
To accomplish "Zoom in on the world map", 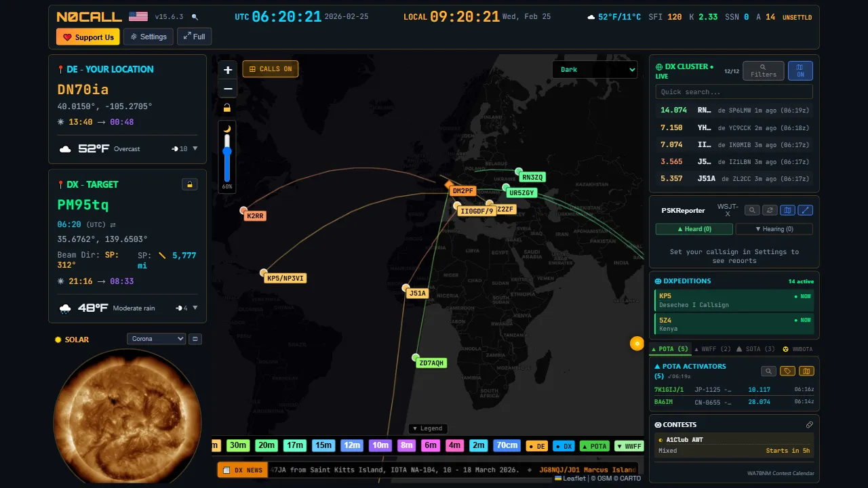I will pyautogui.click(x=228, y=70).
